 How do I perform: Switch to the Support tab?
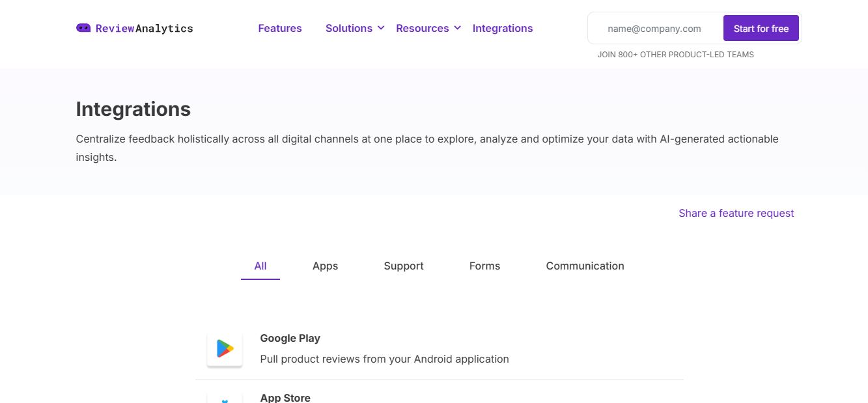[404, 266]
